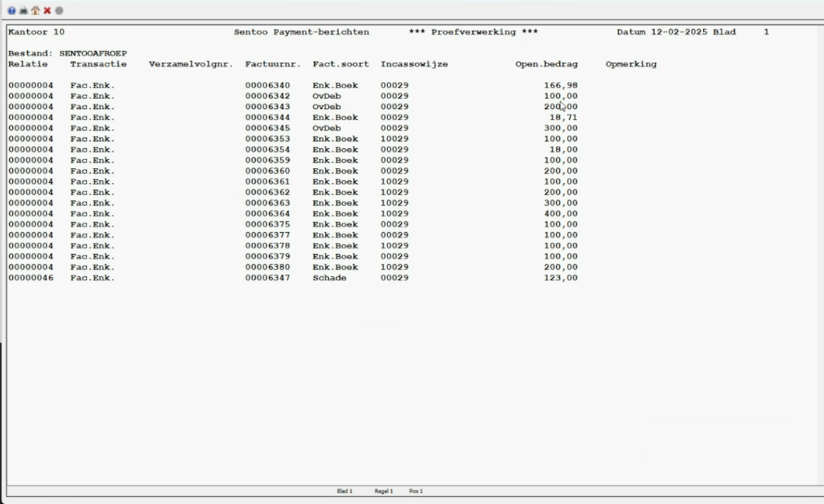Screen dimensions: 824x504
Task: Click the SENTOOAFROEP file name
Action: coord(93,53)
